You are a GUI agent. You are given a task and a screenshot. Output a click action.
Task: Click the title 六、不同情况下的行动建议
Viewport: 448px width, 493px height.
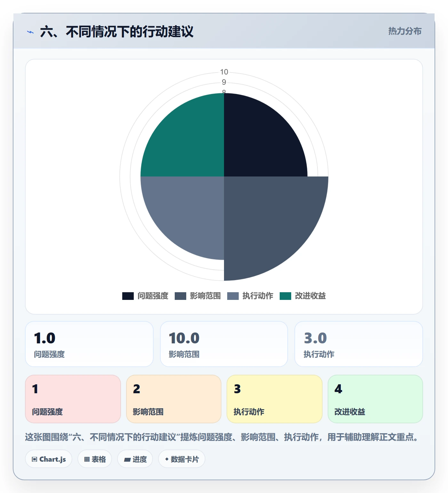coord(117,32)
